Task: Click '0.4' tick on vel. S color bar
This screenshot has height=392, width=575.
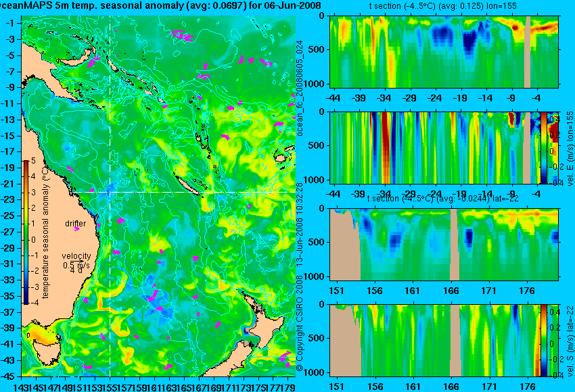Action: (553, 312)
